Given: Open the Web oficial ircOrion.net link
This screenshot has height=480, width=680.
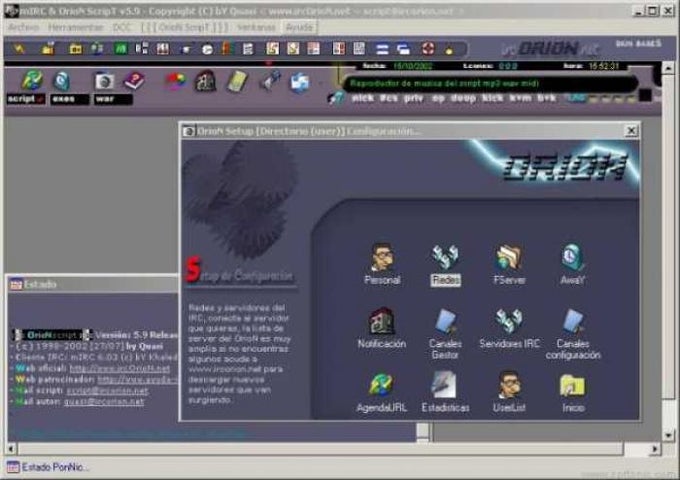Looking at the screenshot, I should click(120, 369).
